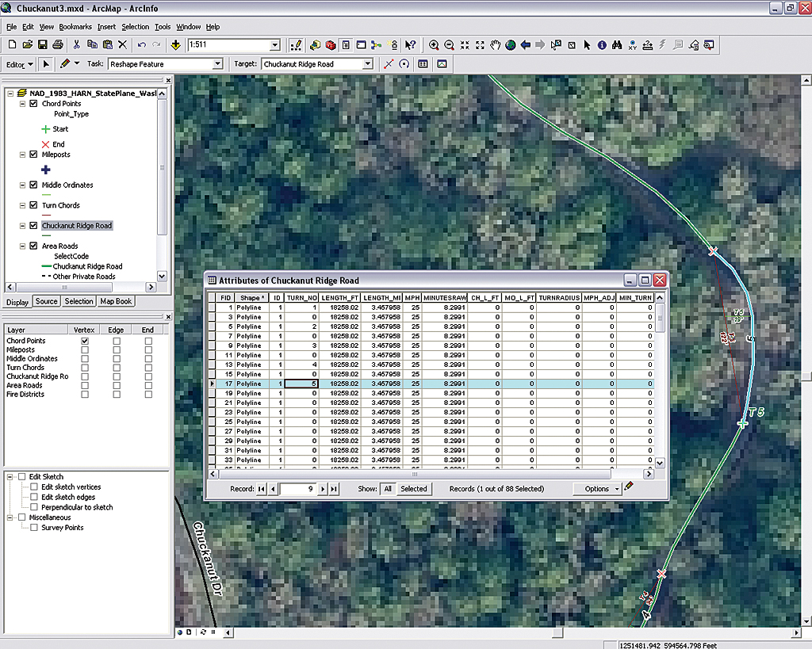The width and height of the screenshot is (812, 649).
Task: Activate the Pan hand tool
Action: coord(496,45)
